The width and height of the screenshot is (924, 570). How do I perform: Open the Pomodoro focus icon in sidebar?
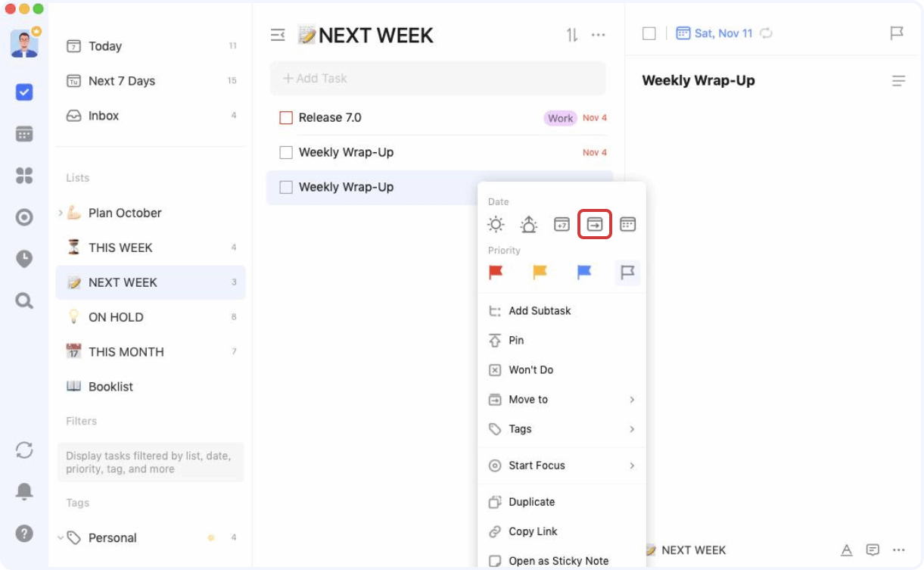click(x=24, y=217)
